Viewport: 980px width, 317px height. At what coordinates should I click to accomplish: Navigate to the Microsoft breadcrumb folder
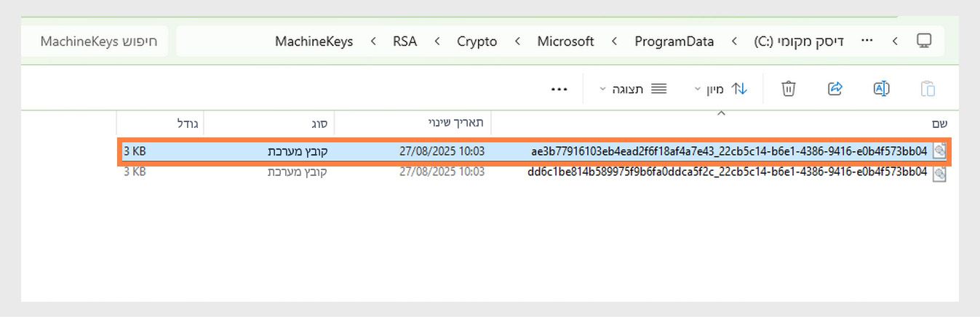click(565, 41)
